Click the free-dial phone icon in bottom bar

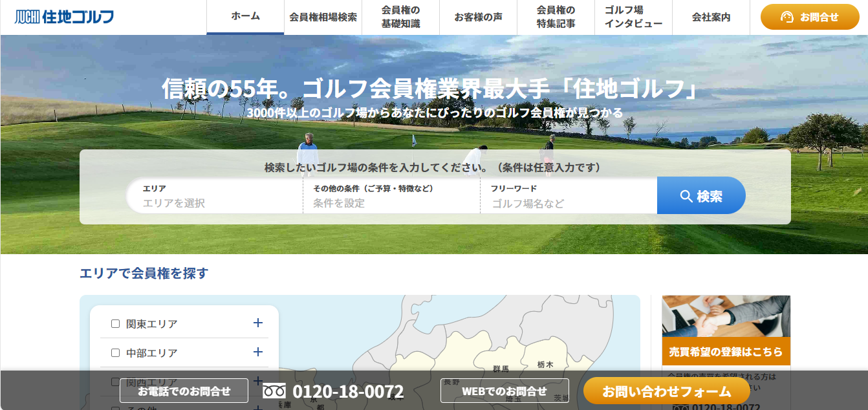click(x=274, y=391)
